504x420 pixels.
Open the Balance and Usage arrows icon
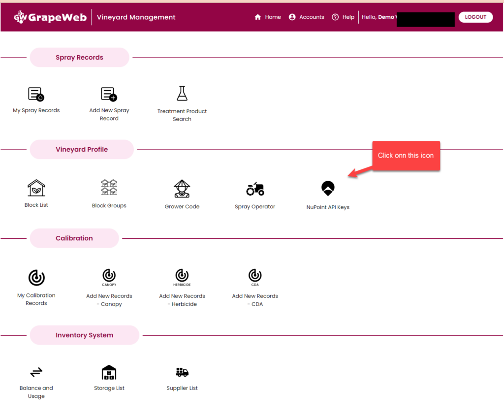36,373
